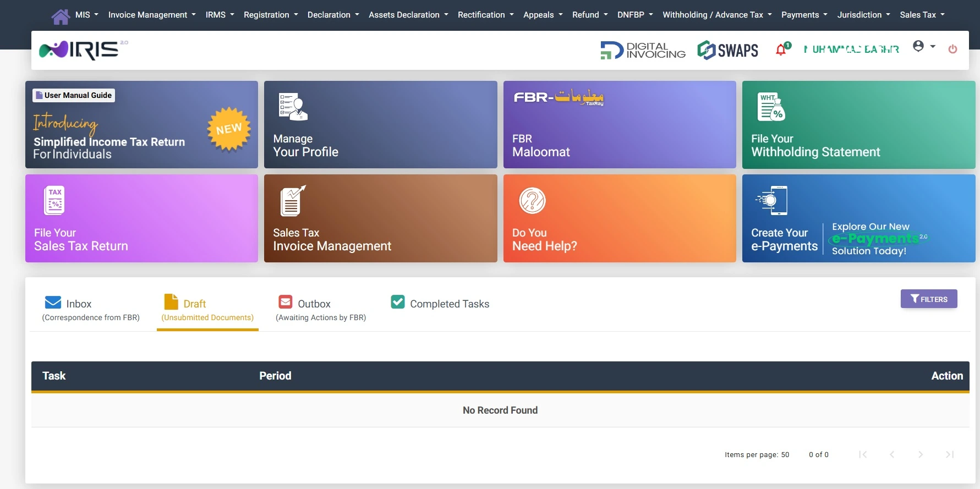This screenshot has width=980, height=489.
Task: Open the Create Your e-Payments tile
Action: click(x=858, y=218)
